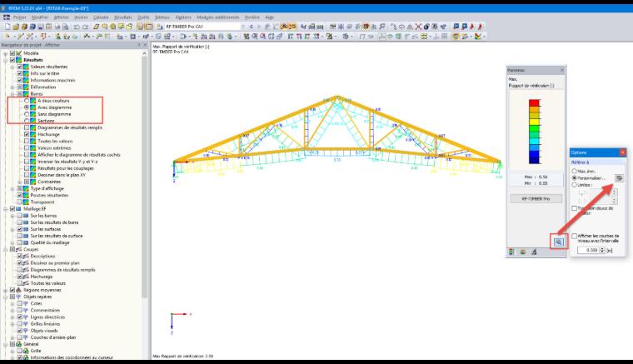Close the Panneau panel

click(561, 70)
